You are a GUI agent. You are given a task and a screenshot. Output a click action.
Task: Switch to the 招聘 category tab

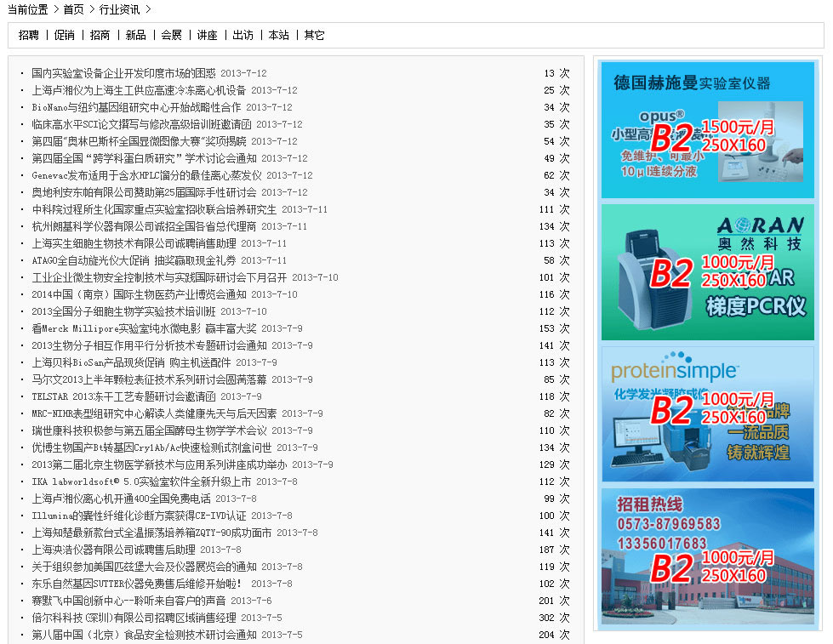(x=29, y=35)
